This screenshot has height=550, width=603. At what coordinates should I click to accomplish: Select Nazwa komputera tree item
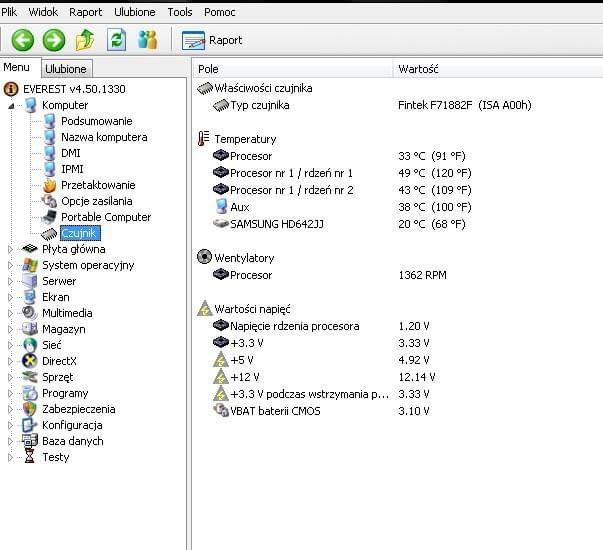104,137
